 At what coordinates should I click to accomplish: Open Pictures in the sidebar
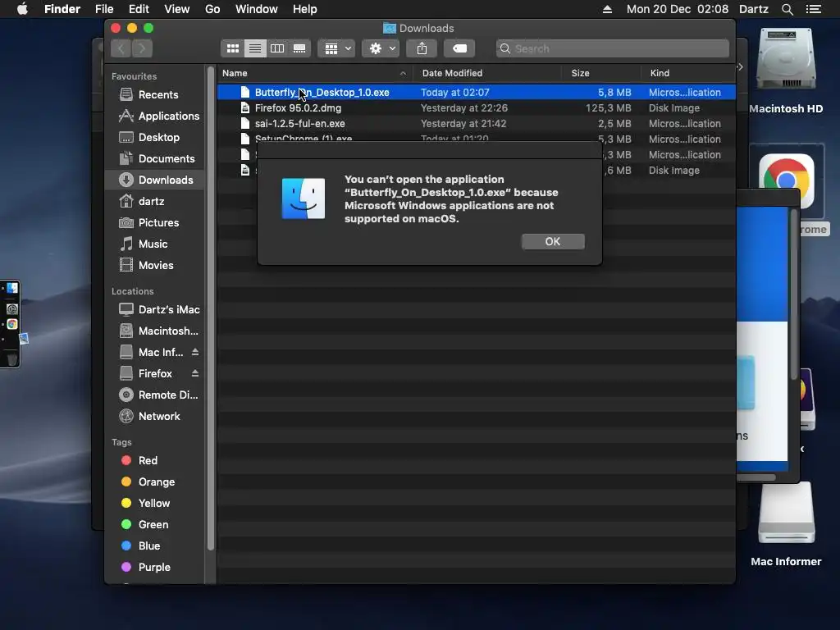(x=155, y=223)
